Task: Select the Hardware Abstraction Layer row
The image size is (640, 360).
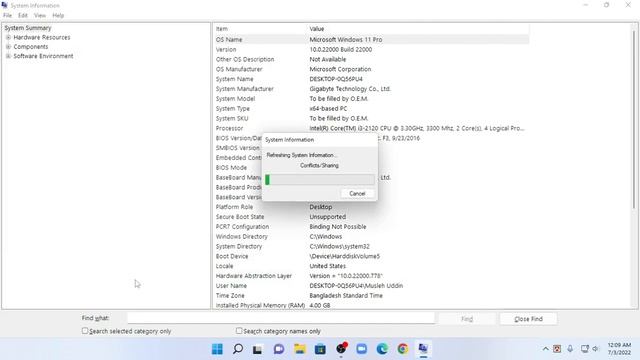Action: click(x=371, y=276)
